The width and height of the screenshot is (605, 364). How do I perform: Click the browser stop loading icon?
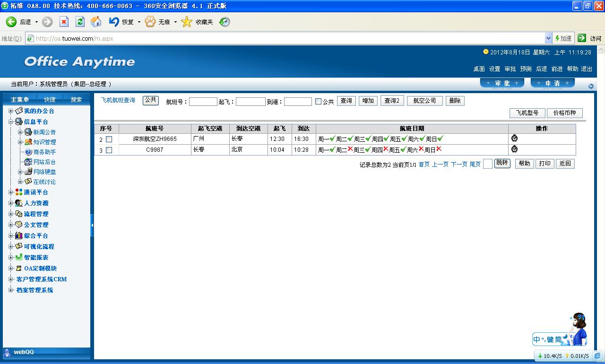coord(64,22)
